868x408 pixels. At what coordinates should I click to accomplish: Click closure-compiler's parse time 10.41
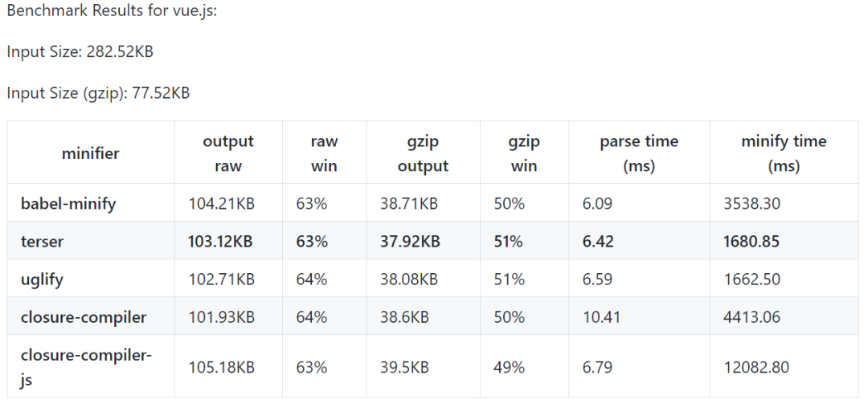(x=602, y=317)
